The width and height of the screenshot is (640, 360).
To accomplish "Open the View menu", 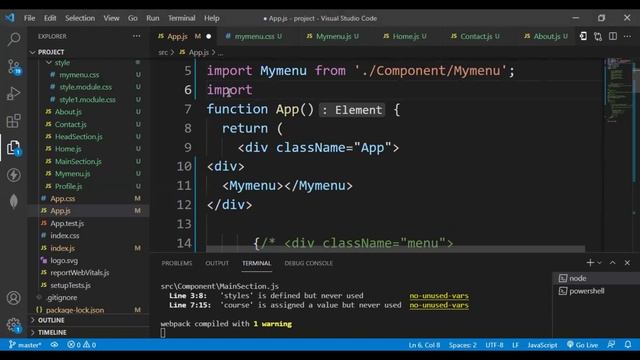I will coord(111,18).
